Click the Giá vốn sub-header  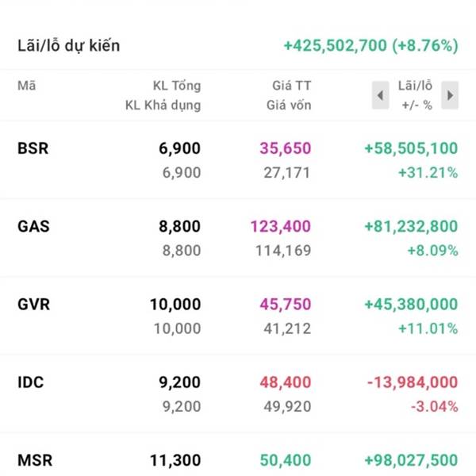point(287,105)
